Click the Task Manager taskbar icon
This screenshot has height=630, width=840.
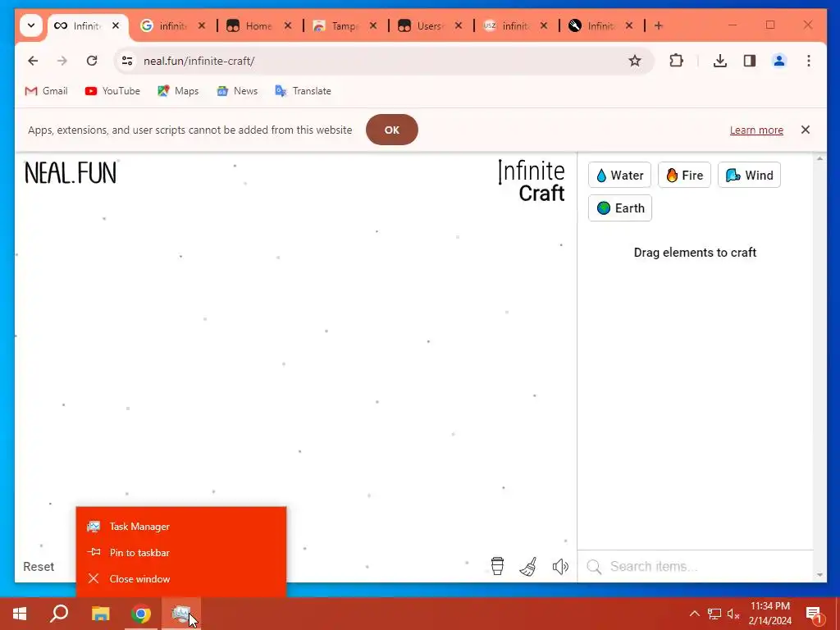click(181, 614)
